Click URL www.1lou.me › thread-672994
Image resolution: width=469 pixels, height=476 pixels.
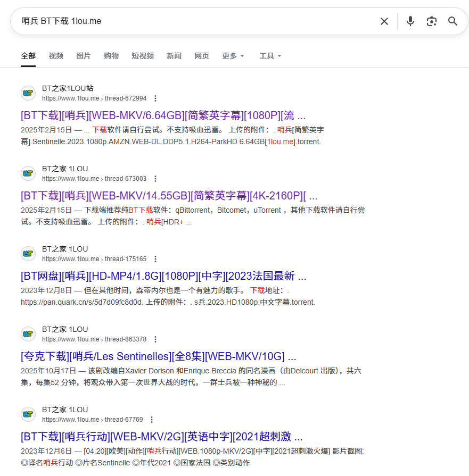(94, 98)
